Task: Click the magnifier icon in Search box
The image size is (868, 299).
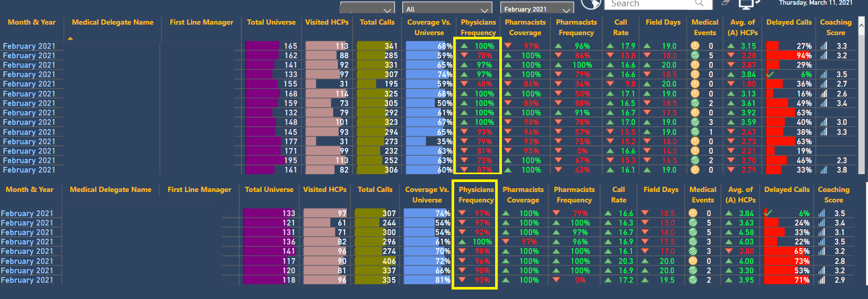Action: click(x=699, y=3)
